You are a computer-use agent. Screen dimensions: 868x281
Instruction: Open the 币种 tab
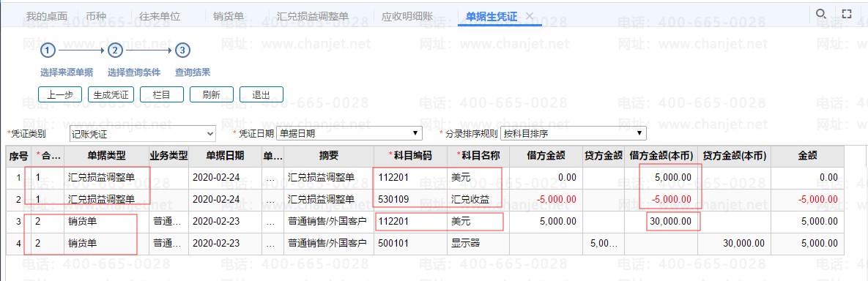96,16
